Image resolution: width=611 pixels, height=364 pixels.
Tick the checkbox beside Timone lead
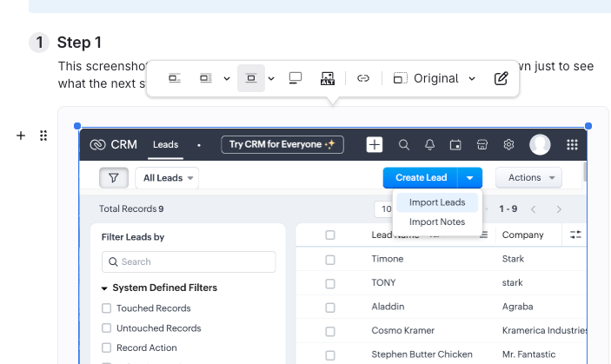tap(329, 259)
